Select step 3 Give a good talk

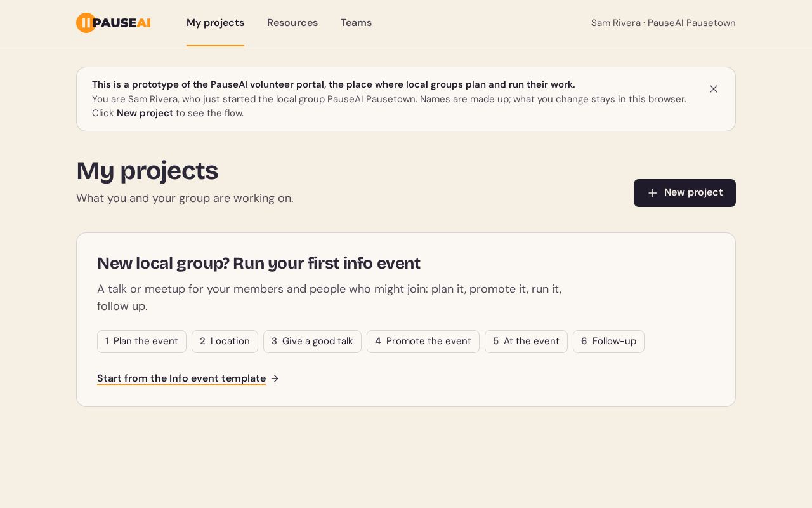click(x=312, y=342)
